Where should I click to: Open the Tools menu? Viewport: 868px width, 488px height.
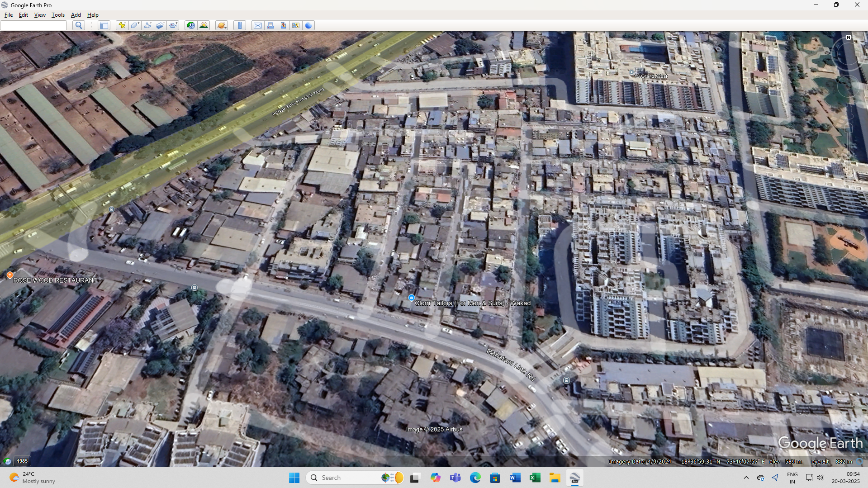[x=58, y=15]
